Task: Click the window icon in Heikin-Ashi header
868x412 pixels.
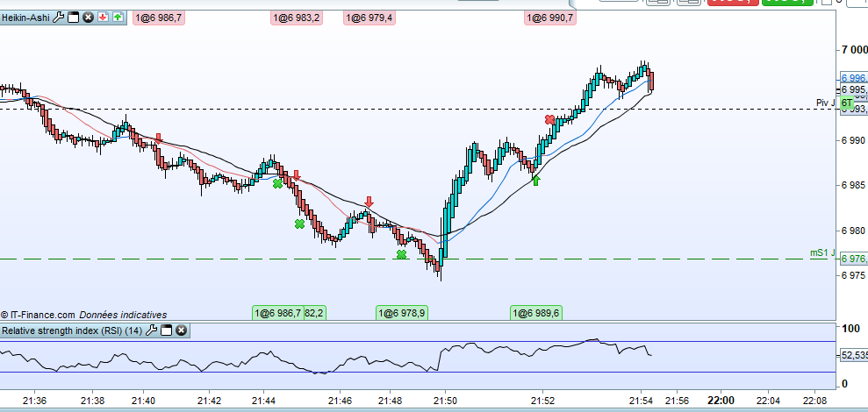Action: point(73,18)
